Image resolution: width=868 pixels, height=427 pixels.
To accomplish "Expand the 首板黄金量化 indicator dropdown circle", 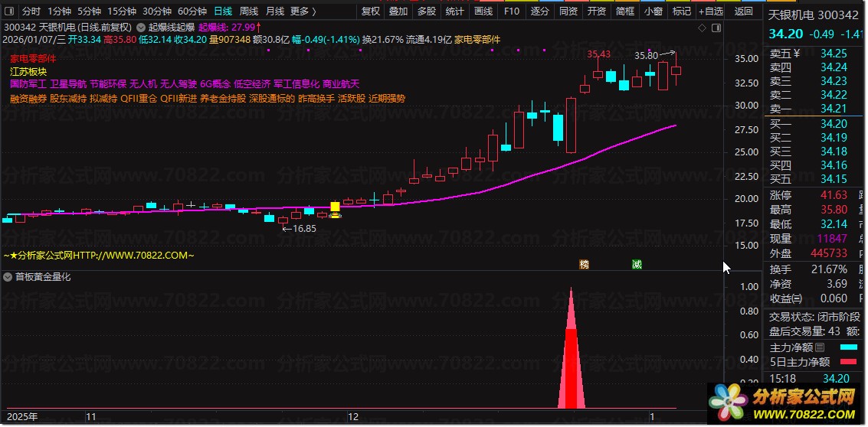I will click(8, 277).
